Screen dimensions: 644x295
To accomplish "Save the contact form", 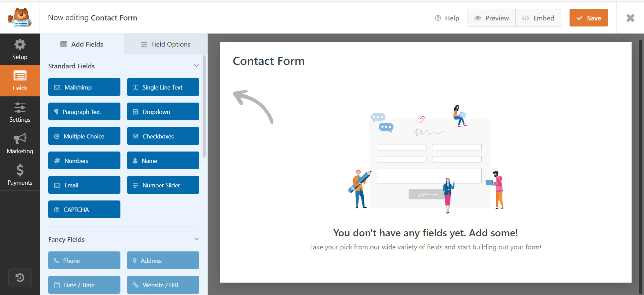I will point(588,18).
